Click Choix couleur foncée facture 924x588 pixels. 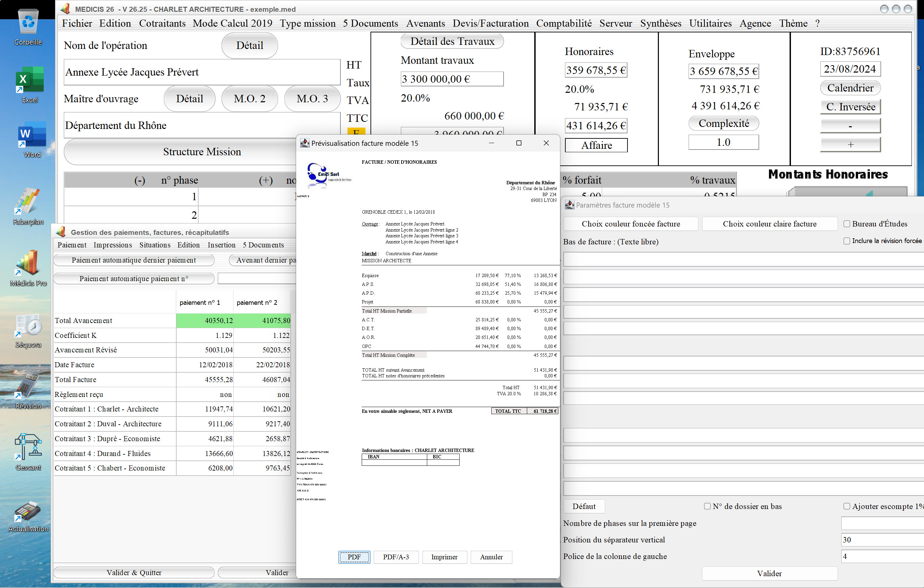(x=631, y=223)
